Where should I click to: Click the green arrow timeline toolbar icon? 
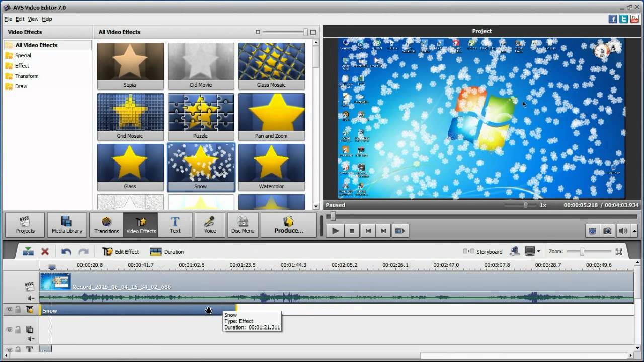coord(28,252)
